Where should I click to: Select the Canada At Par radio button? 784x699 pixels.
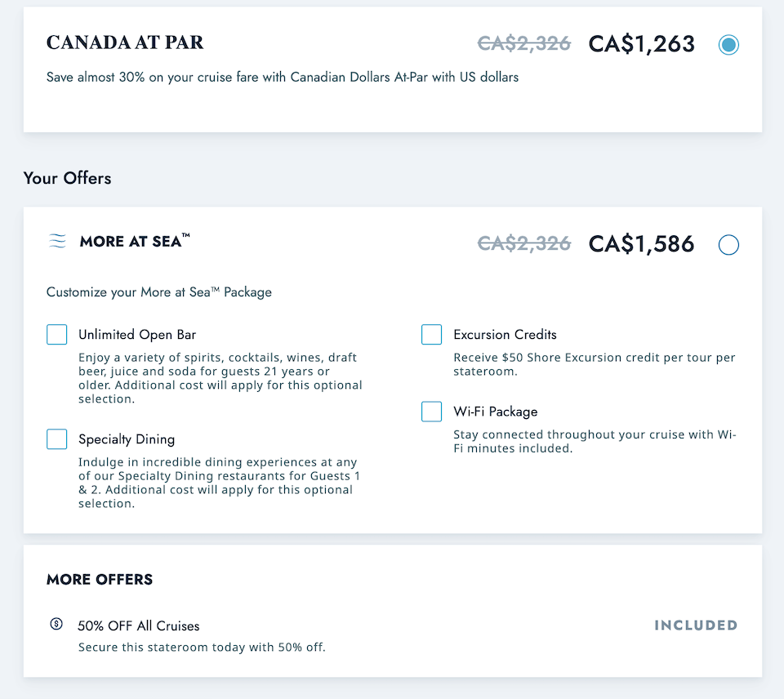[728, 44]
